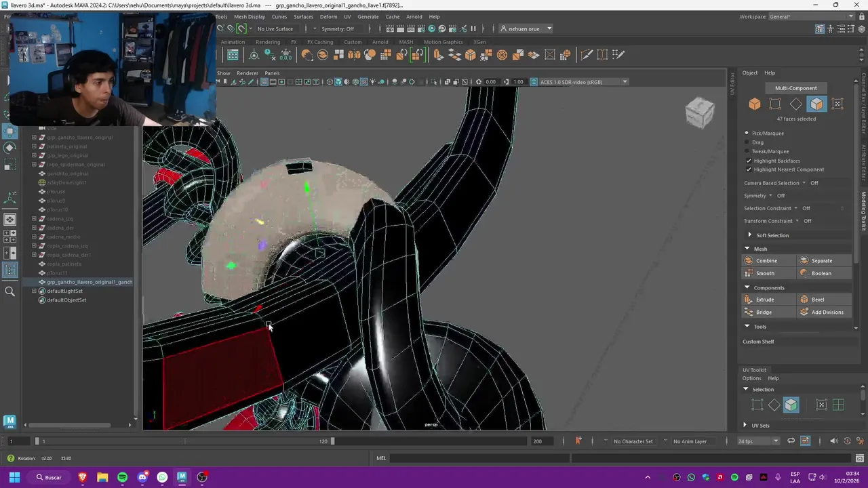Viewport: 868px width, 488px height.
Task: Click the viewport gamma value field 1.00
Action: 518,82
